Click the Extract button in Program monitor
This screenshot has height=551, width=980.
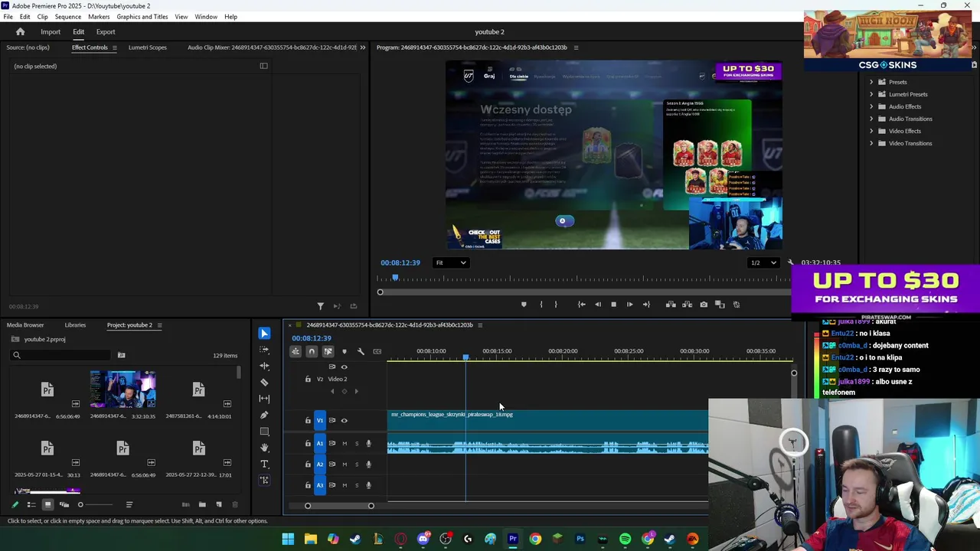pos(687,305)
